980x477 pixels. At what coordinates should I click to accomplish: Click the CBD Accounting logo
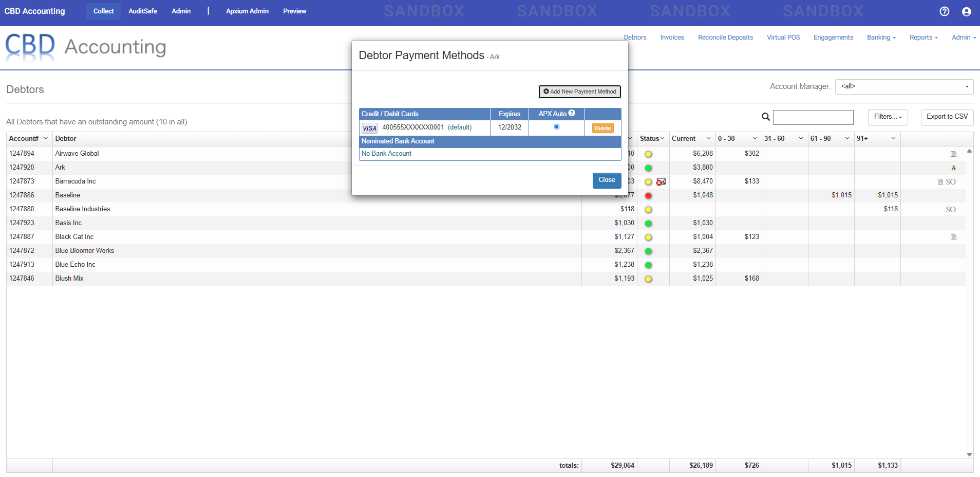85,47
